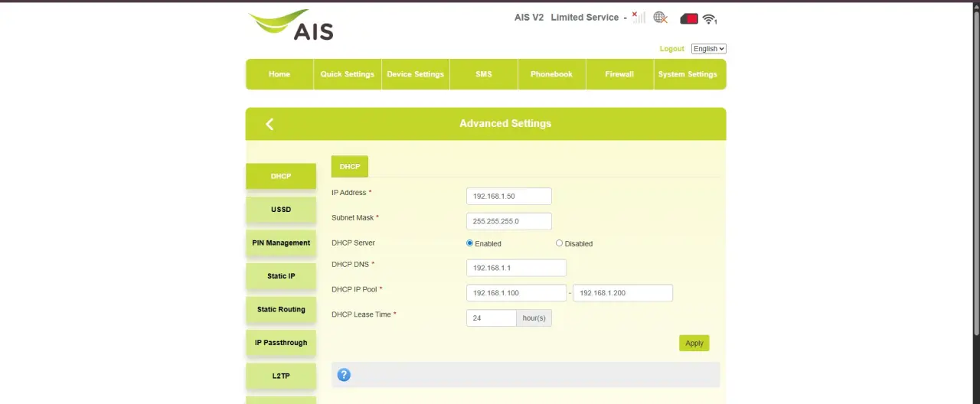Open the Firewall menu
980x404 pixels.
tap(619, 74)
